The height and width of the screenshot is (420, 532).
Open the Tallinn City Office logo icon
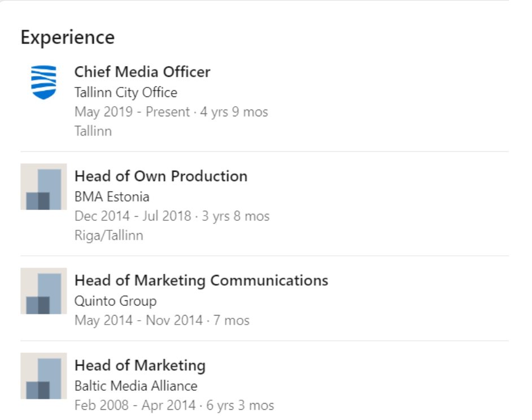pyautogui.click(x=43, y=82)
